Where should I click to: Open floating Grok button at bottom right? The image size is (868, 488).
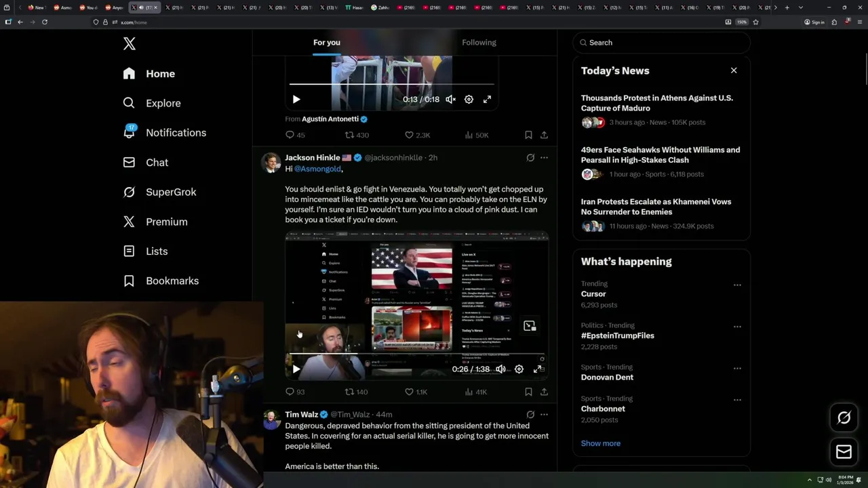844,418
